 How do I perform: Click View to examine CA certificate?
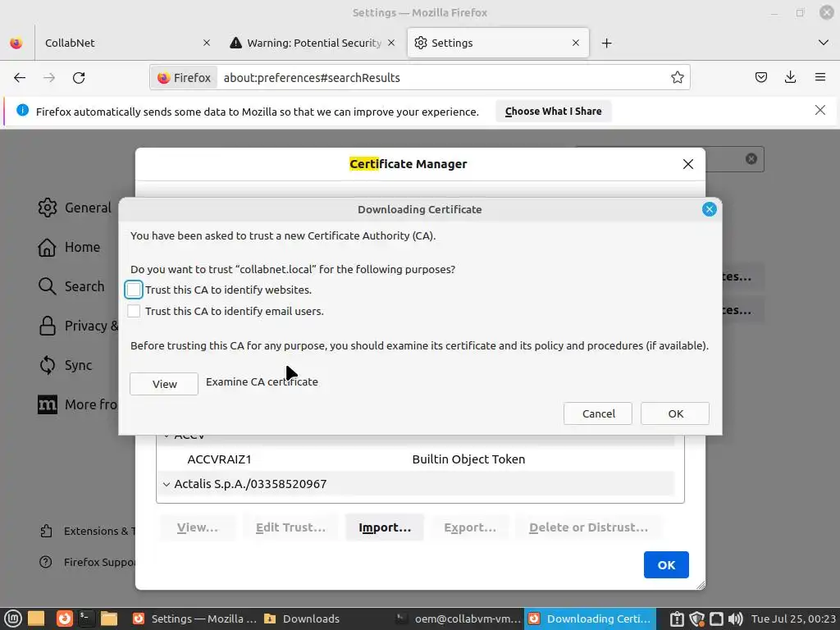tap(164, 384)
